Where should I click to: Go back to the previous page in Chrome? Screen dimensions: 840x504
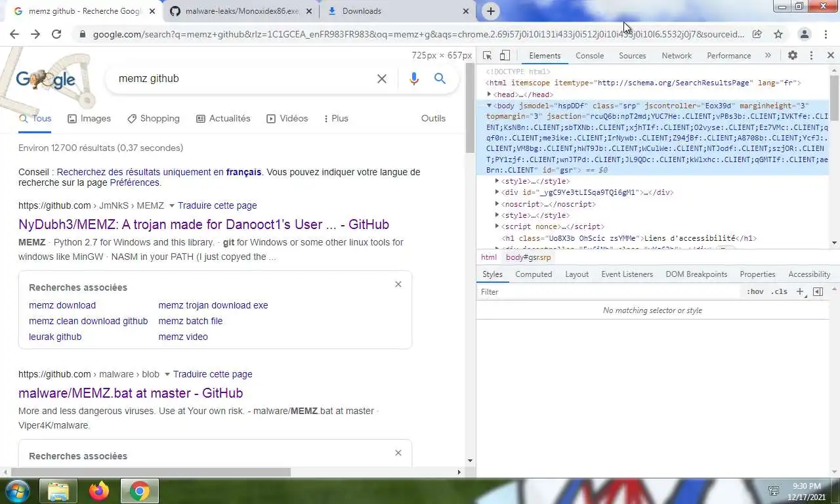coord(14,34)
